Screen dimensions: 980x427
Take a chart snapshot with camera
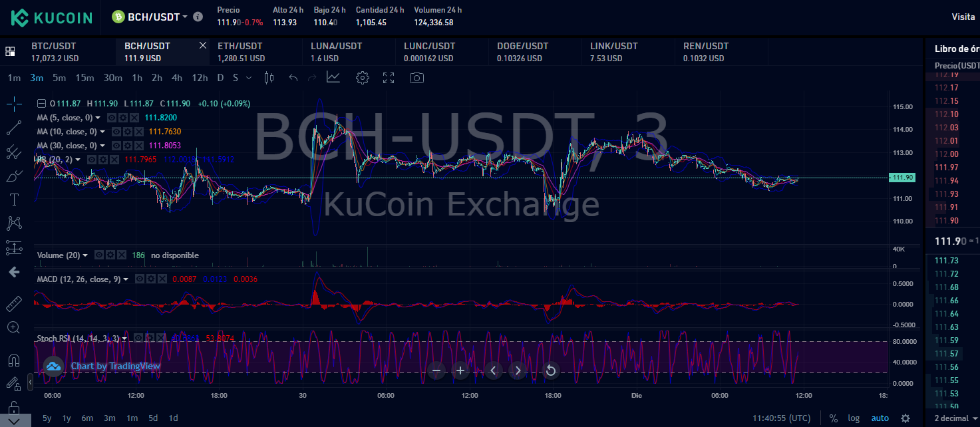[x=416, y=78]
